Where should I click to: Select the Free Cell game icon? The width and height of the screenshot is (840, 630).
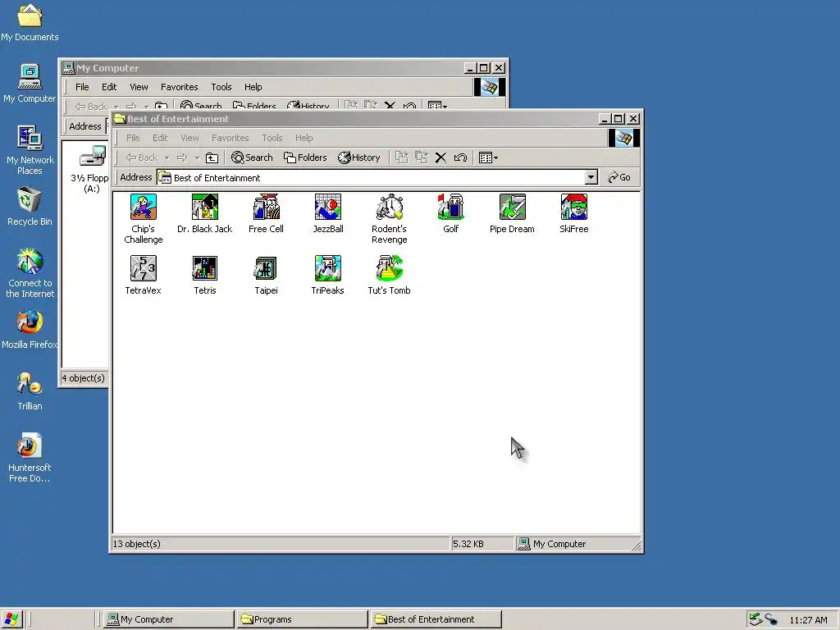267,208
